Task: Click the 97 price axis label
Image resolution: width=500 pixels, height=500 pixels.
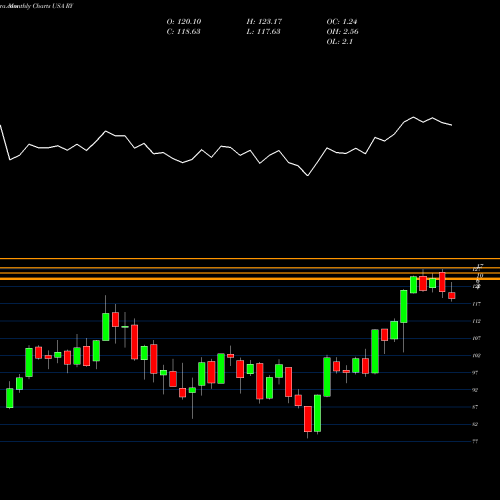Action: [x=475, y=373]
